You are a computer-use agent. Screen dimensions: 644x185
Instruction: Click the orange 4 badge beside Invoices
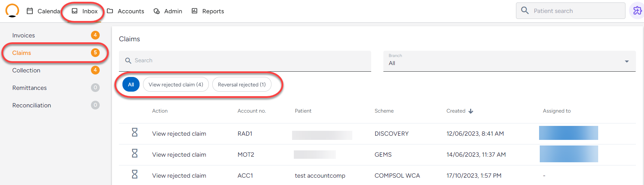(95, 35)
